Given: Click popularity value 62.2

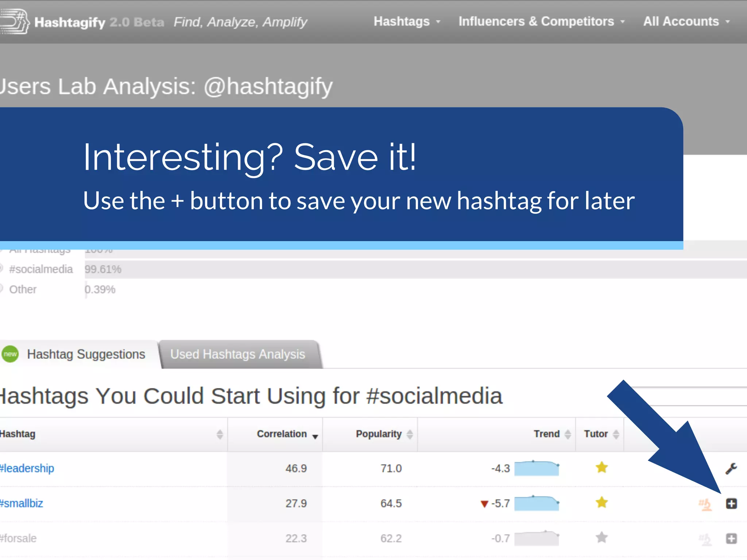Looking at the screenshot, I should click(x=391, y=538).
